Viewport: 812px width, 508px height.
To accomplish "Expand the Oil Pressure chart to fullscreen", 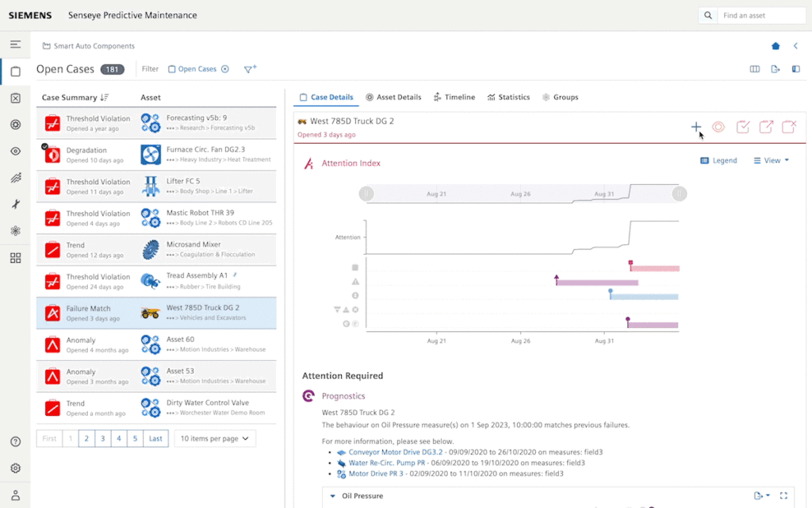I will (783, 496).
